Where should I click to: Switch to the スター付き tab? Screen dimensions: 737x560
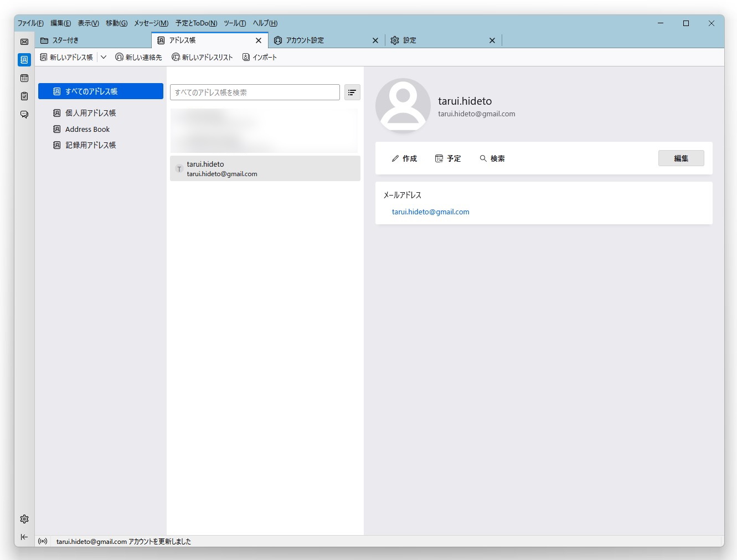click(94, 40)
